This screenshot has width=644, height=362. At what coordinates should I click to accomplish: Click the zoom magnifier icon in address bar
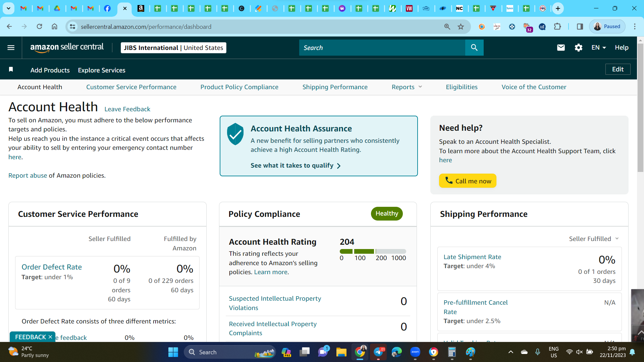447,26
